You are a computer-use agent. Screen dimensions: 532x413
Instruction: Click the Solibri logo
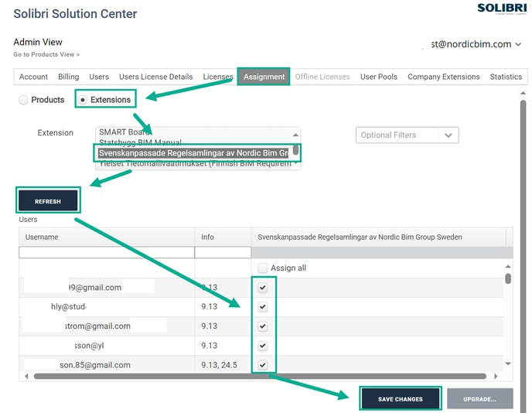coord(502,9)
